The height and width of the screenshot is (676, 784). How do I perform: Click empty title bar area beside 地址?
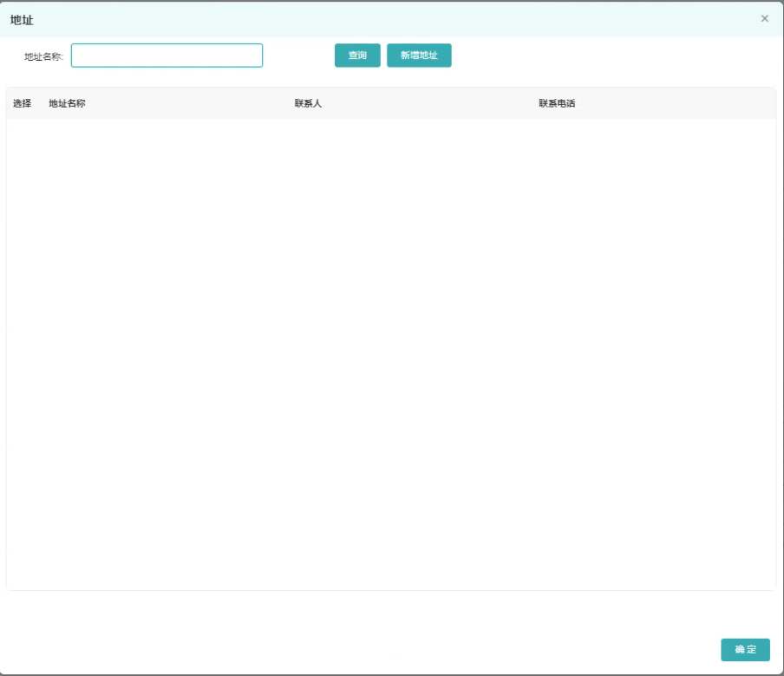click(x=390, y=19)
